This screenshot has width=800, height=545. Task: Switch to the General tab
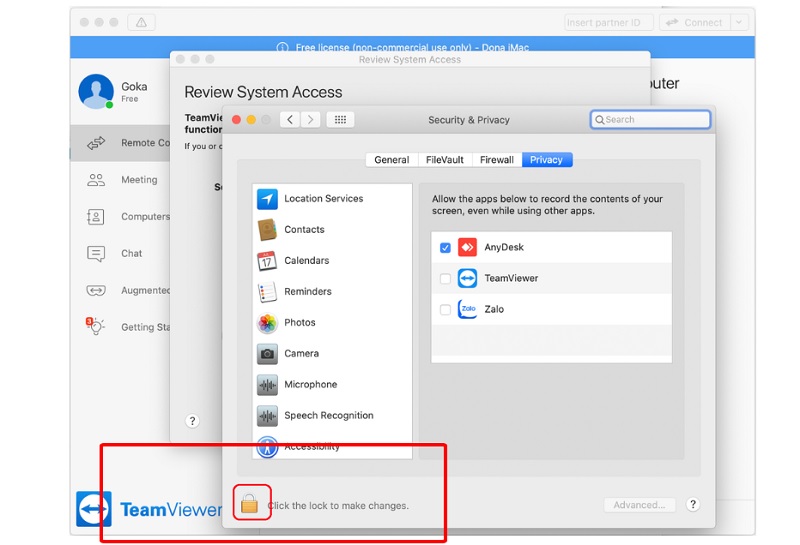[392, 160]
